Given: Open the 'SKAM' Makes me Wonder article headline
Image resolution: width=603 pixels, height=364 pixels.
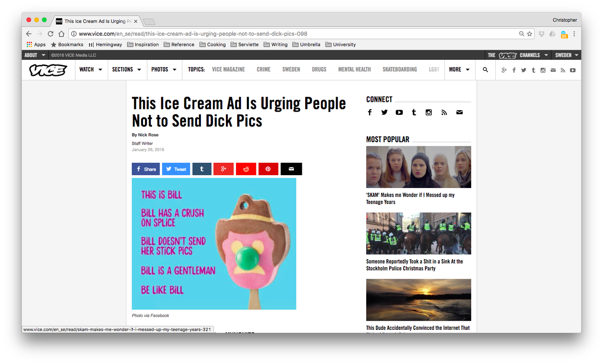Looking at the screenshot, I should click(410, 198).
